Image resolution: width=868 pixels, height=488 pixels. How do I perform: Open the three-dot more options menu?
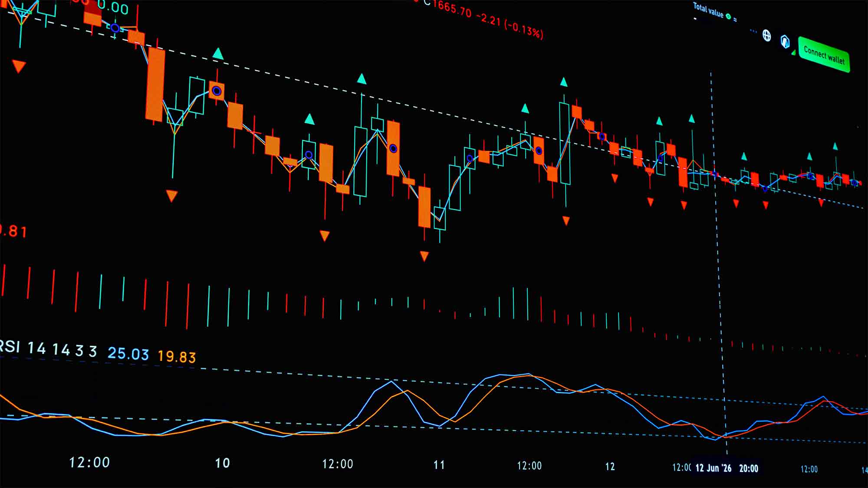point(753,31)
